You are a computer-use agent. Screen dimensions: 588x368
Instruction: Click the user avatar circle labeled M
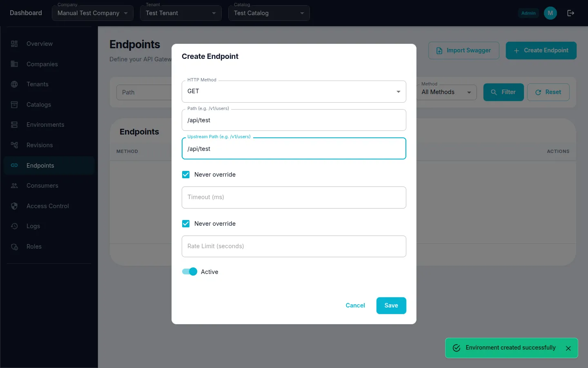pyautogui.click(x=550, y=13)
